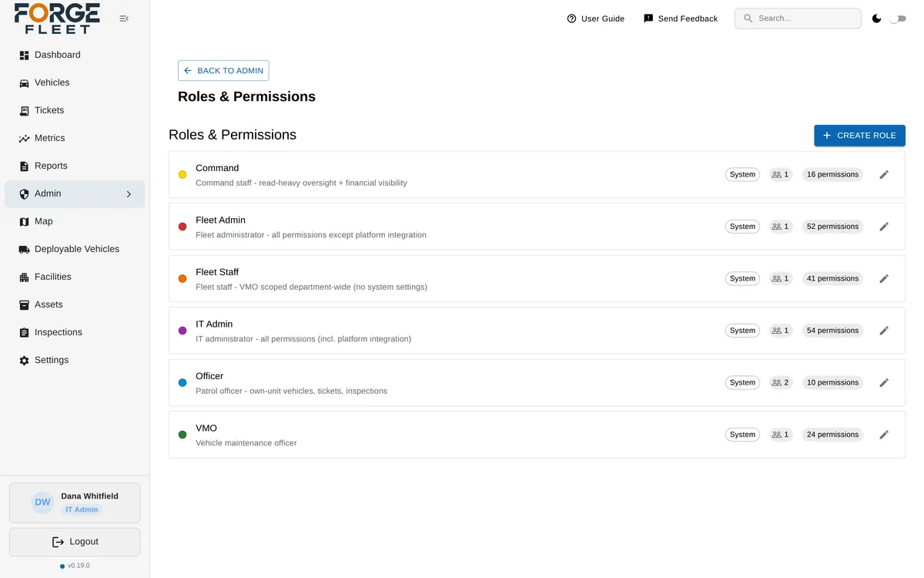Click the Forge Fleet logo

point(57,18)
